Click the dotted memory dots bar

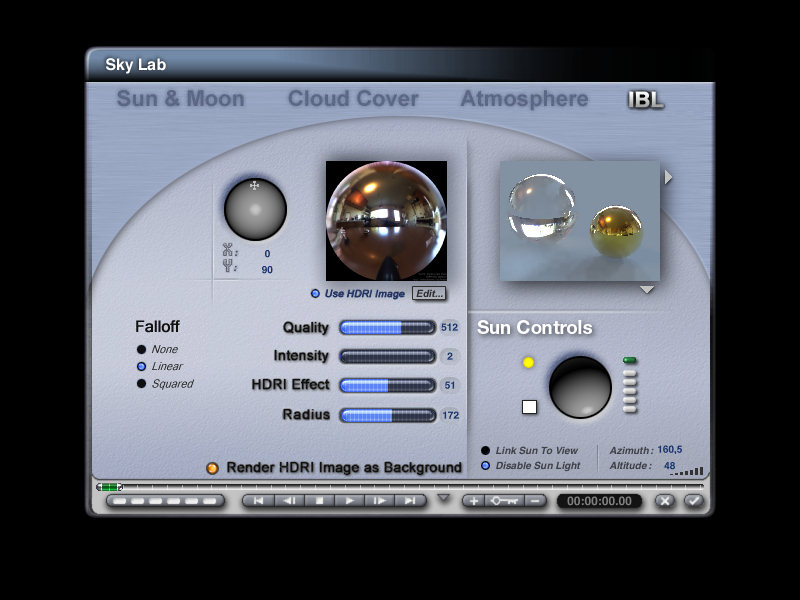[165, 501]
